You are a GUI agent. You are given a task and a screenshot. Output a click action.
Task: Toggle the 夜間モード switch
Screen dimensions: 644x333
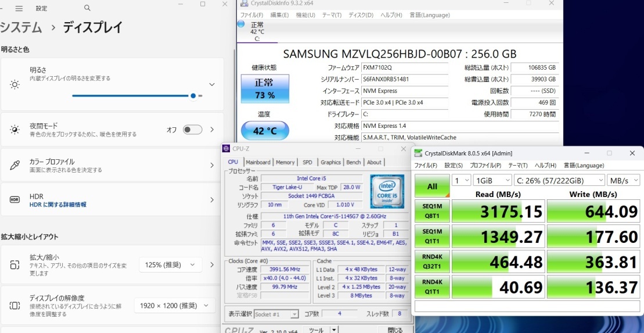(x=193, y=130)
